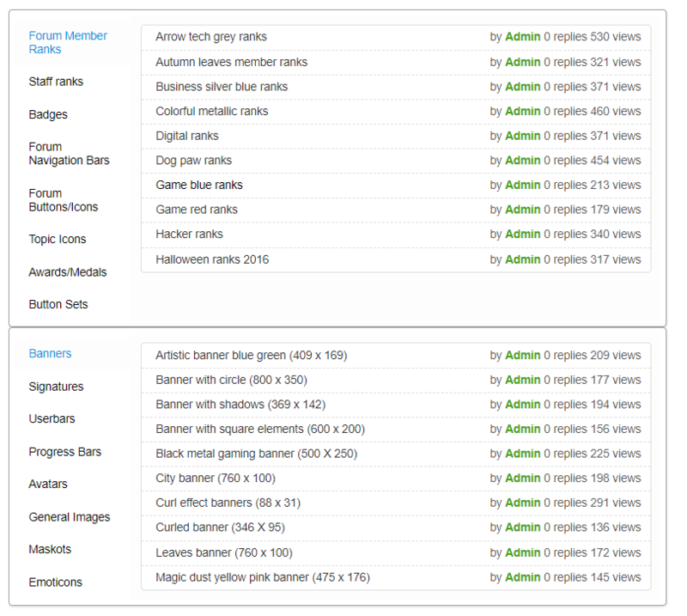The height and width of the screenshot is (616, 687).
Task: Select the Emoticons tab
Action: (x=56, y=582)
